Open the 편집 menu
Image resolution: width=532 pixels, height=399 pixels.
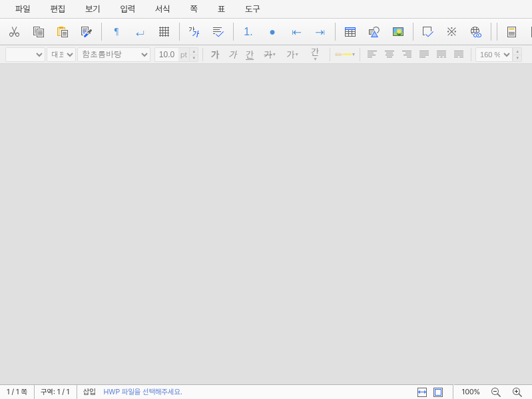(x=58, y=9)
